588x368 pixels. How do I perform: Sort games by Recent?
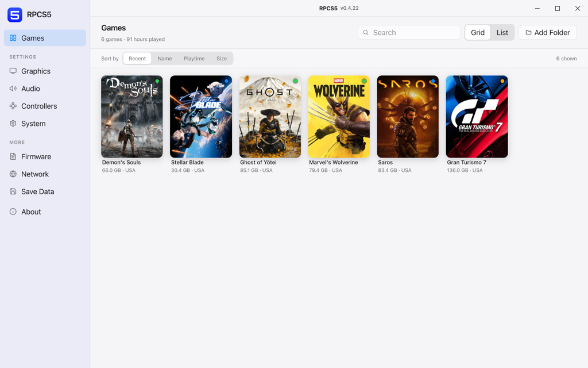[x=137, y=59]
